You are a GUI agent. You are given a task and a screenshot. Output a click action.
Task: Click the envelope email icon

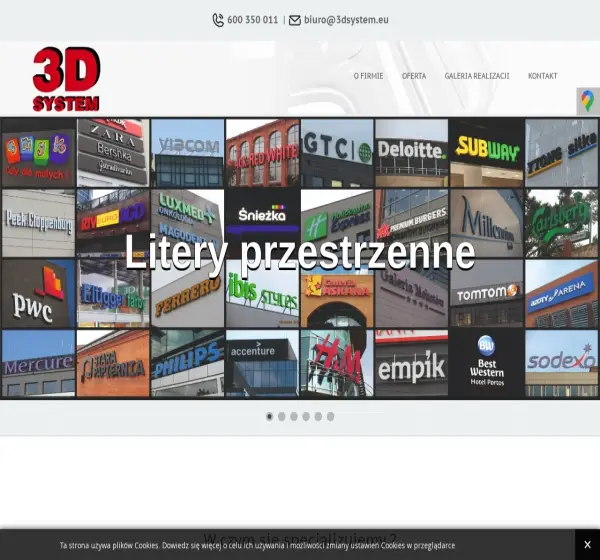click(295, 20)
